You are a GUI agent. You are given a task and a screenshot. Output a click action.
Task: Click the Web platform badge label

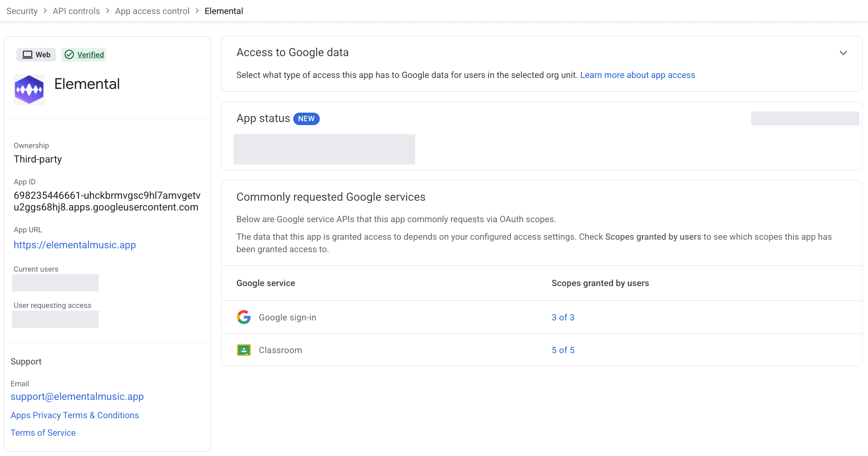43,55
